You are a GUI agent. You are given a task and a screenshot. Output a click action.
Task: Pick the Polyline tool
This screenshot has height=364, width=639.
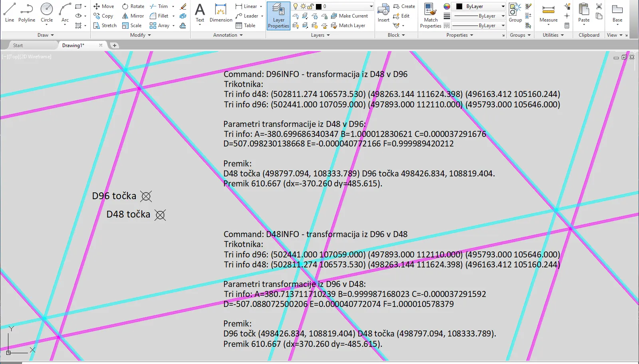[27, 12]
